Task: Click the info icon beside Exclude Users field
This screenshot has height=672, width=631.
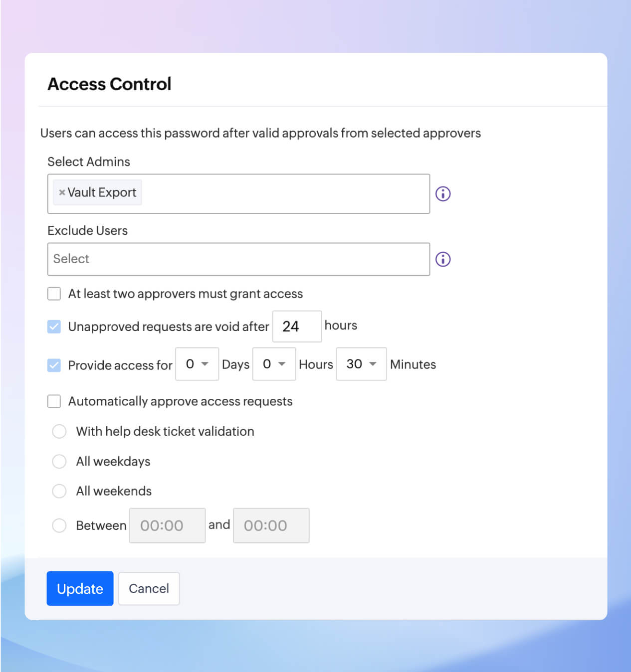Action: [442, 259]
